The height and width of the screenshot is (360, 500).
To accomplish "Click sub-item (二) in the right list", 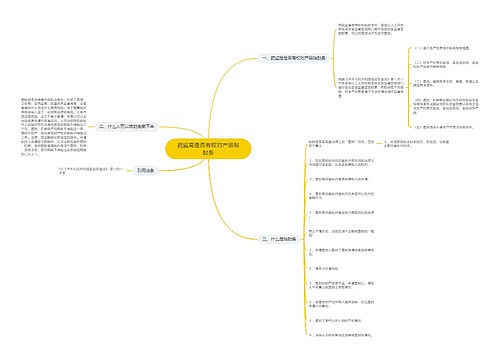I will pyautogui.click(x=446, y=64).
